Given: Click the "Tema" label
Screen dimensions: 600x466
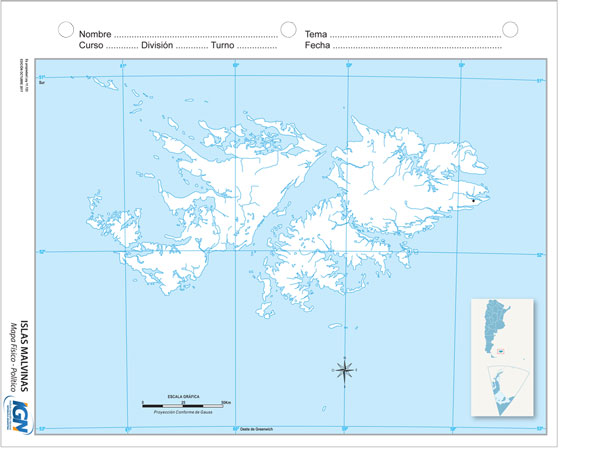Looking at the screenshot, I should (x=316, y=34).
